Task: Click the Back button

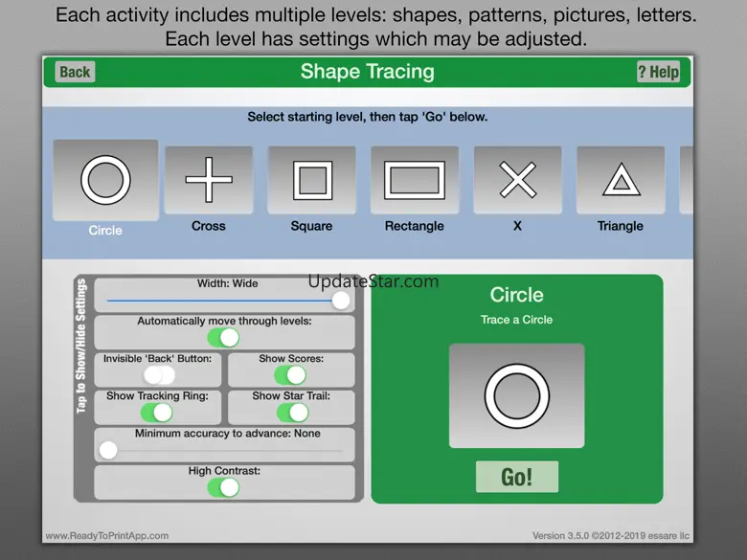Action: tap(75, 72)
